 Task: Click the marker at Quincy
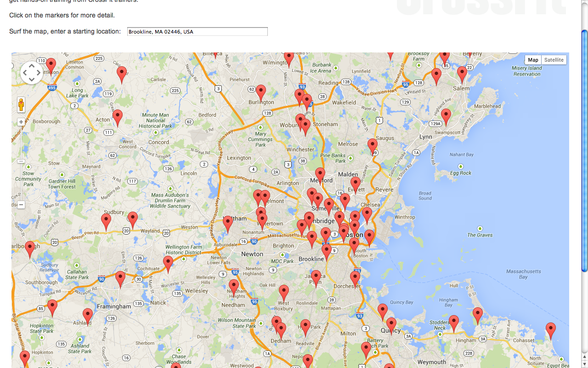pyautogui.click(x=391, y=327)
